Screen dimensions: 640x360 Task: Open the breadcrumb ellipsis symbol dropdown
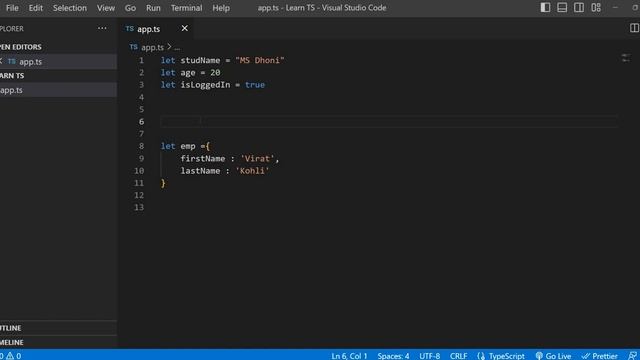[177, 48]
